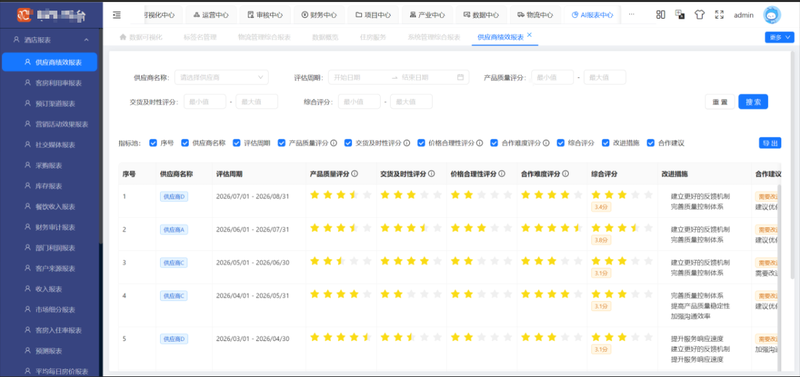800x377 pixels.
Task: Click the orange app logo in sidebar header
Action: click(x=24, y=15)
